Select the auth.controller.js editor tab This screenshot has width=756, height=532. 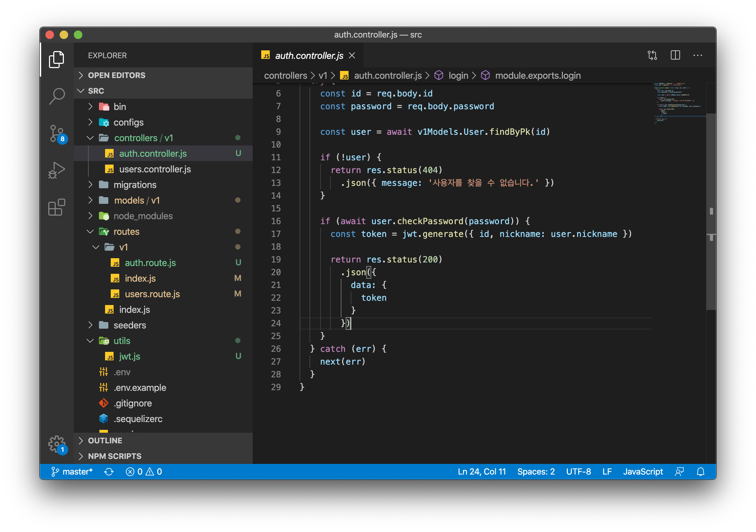pos(309,56)
